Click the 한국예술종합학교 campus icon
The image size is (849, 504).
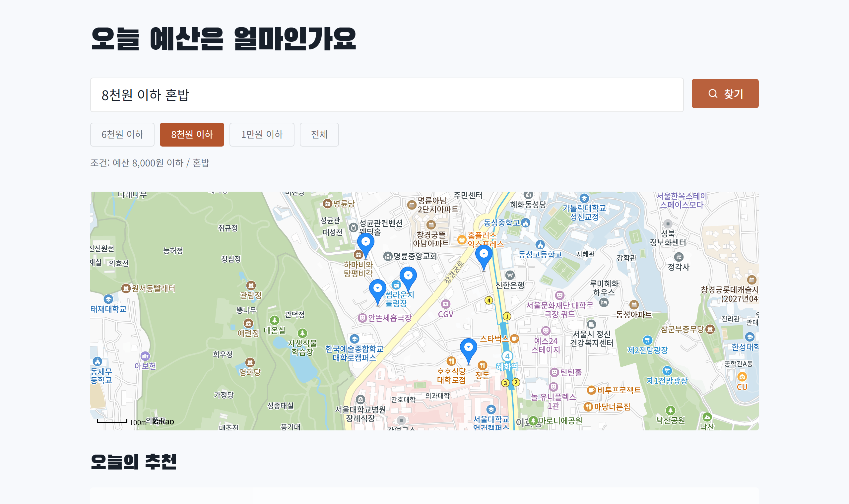coord(354,339)
